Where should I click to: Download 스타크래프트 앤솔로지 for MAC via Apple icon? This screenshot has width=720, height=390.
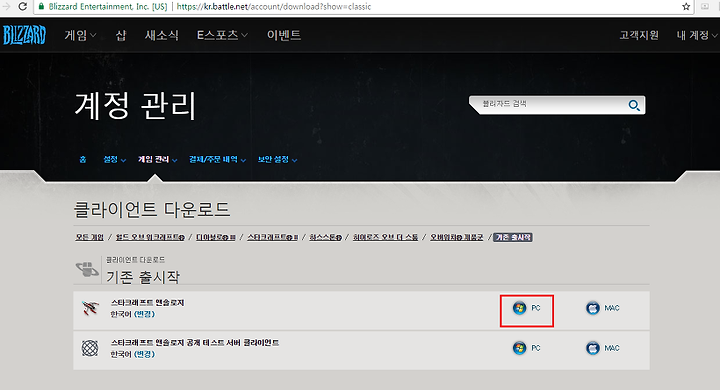pos(593,308)
